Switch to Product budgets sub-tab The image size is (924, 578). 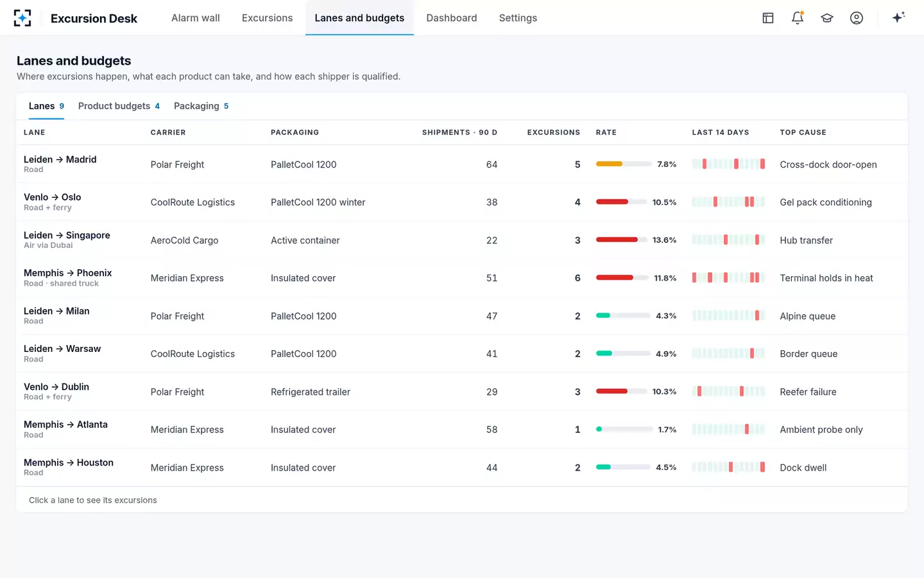click(119, 106)
